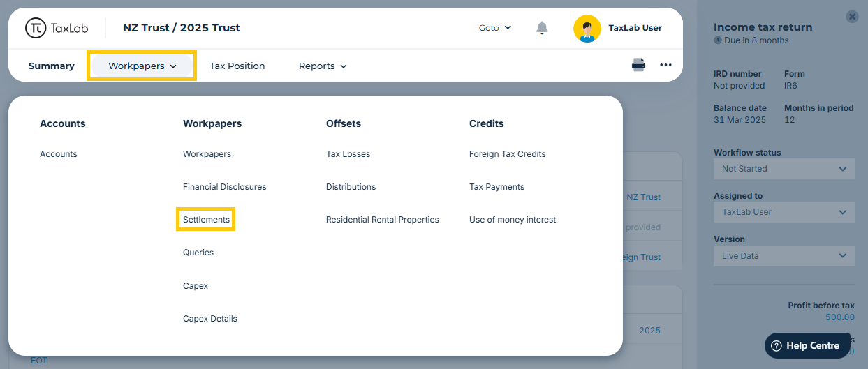Open Accounts from the menu
Viewport: 868px width, 369px height.
click(59, 154)
